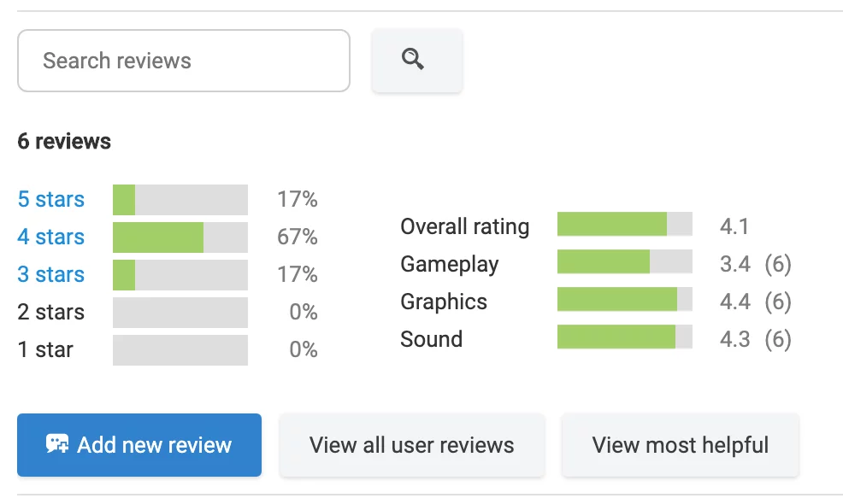This screenshot has width=843, height=504.
Task: Click the View most helpful button
Action: (680, 445)
